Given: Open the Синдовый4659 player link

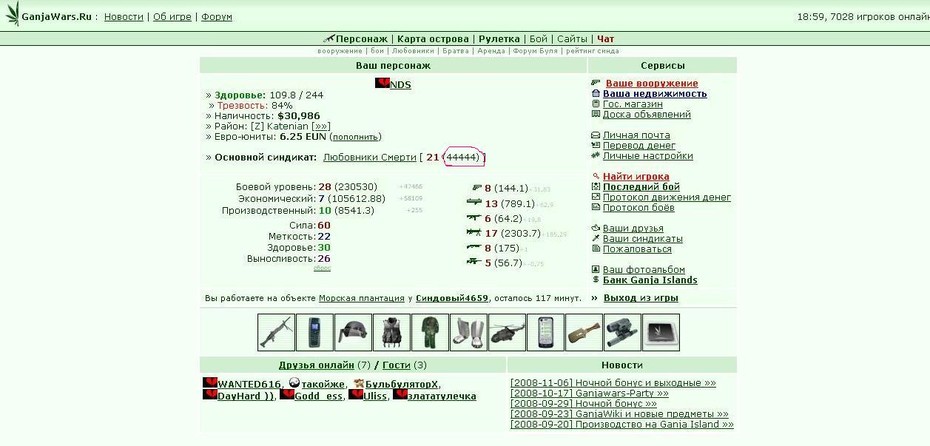Looking at the screenshot, I should (452, 298).
